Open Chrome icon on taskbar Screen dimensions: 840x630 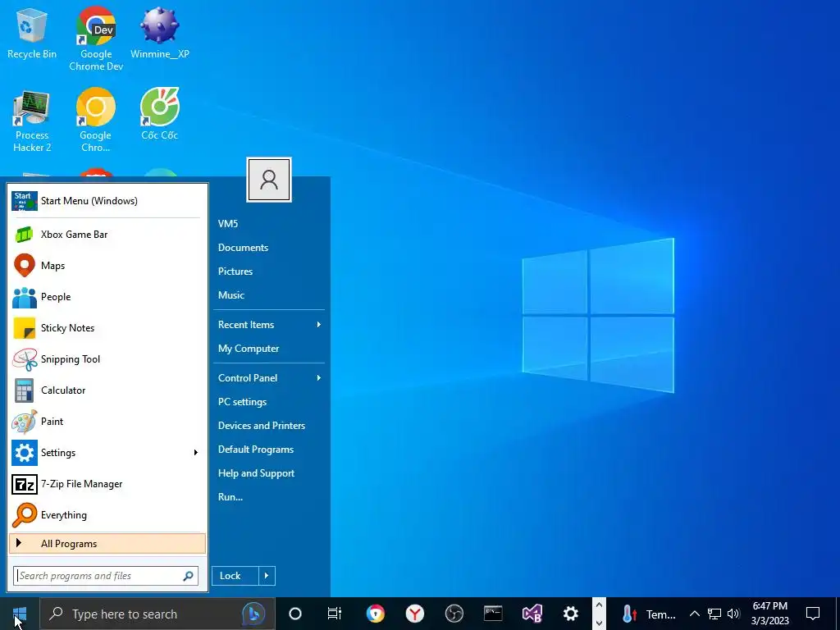(x=376, y=614)
